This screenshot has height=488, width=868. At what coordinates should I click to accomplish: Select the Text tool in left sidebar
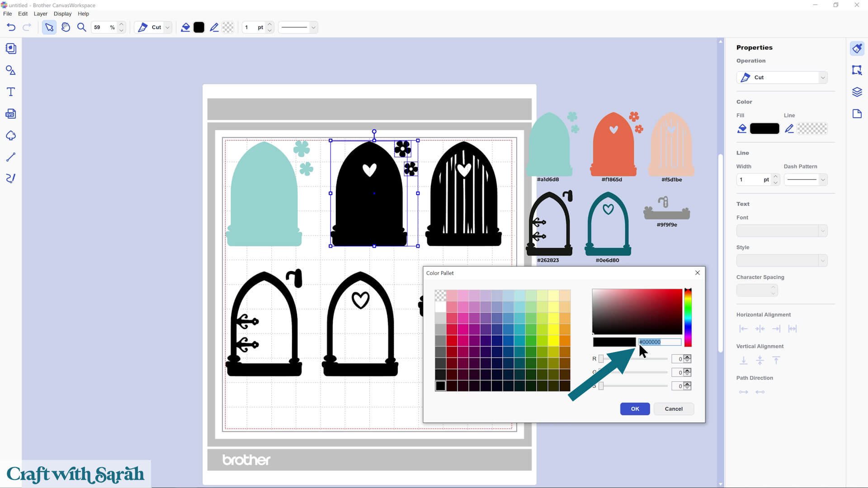click(x=11, y=92)
